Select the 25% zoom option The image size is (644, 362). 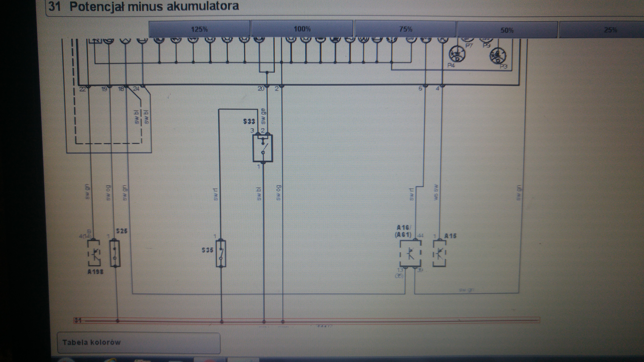click(610, 30)
